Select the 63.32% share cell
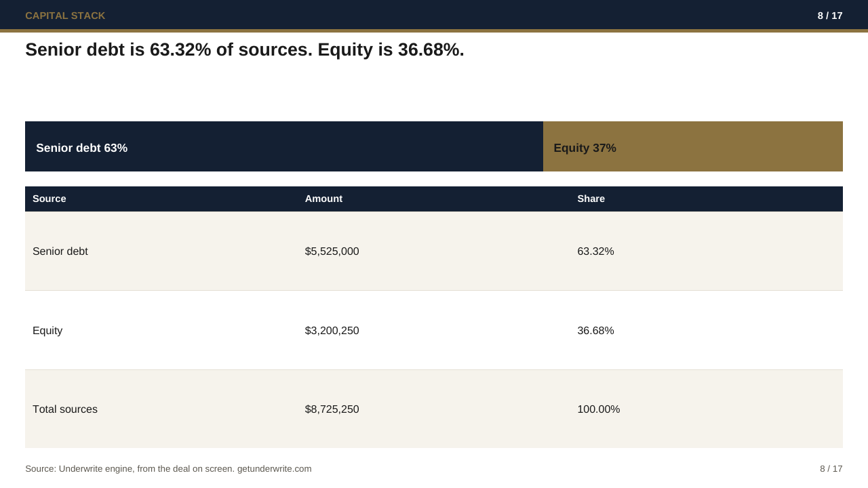 pyautogui.click(x=595, y=251)
